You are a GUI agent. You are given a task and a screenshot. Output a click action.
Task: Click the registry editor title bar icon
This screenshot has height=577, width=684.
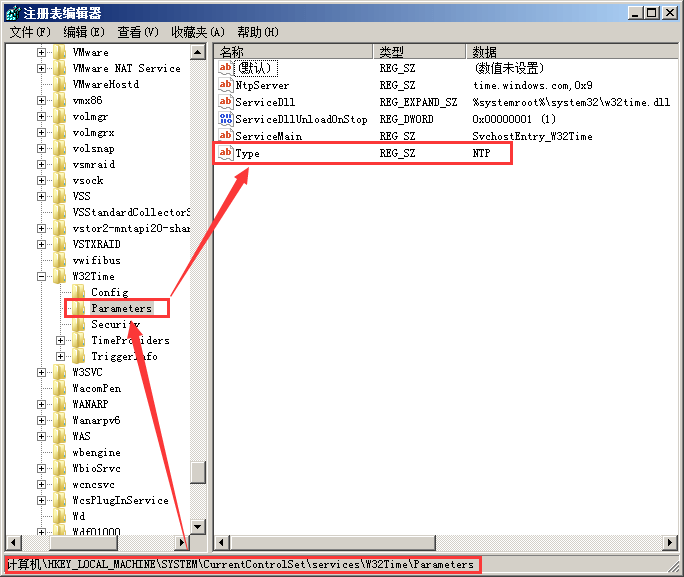pyautogui.click(x=11, y=12)
